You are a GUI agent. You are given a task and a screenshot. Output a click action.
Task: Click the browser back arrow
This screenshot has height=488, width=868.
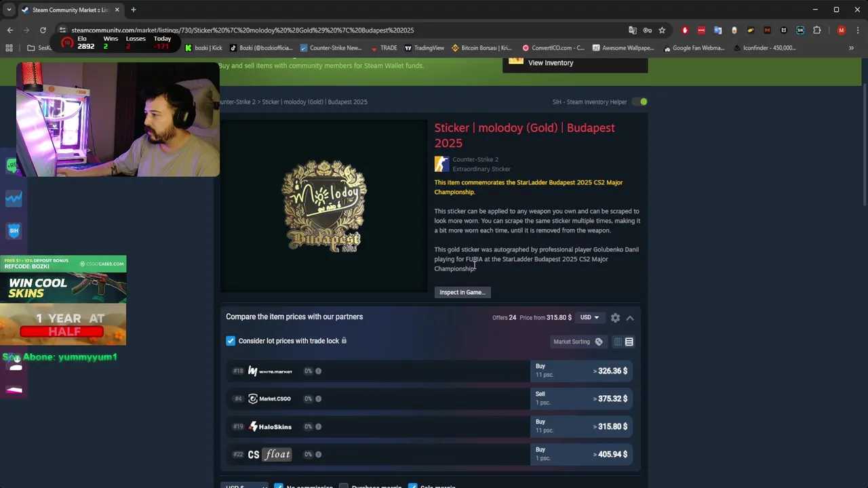click(9, 30)
